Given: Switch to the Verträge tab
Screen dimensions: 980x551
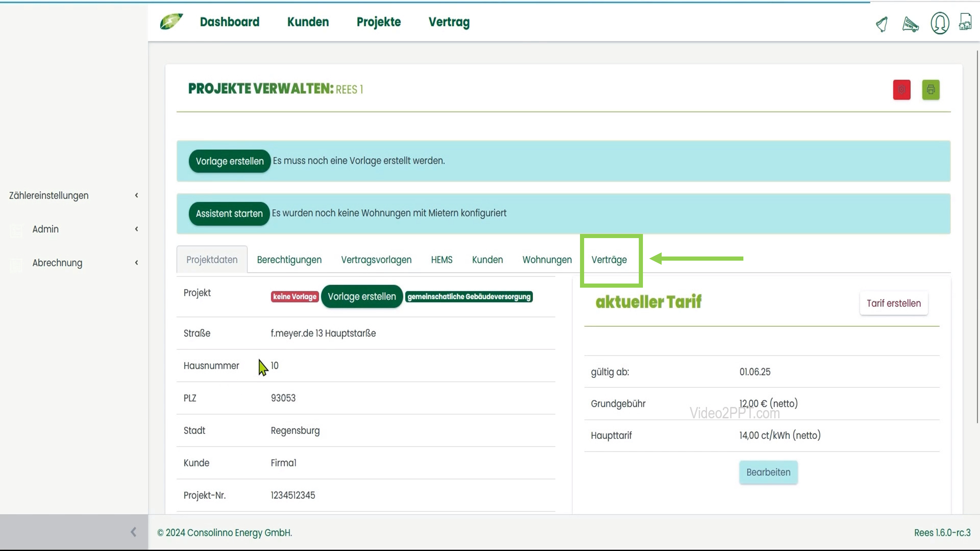Looking at the screenshot, I should click(609, 260).
